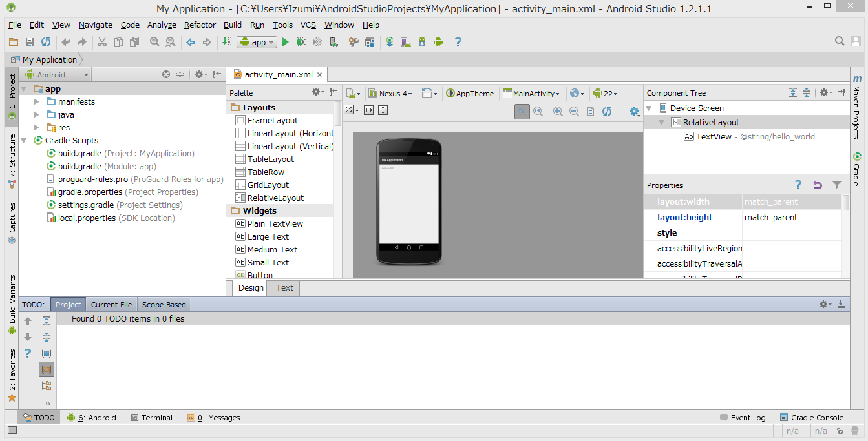
Task: Click the Cut scissors icon
Action: 101,42
